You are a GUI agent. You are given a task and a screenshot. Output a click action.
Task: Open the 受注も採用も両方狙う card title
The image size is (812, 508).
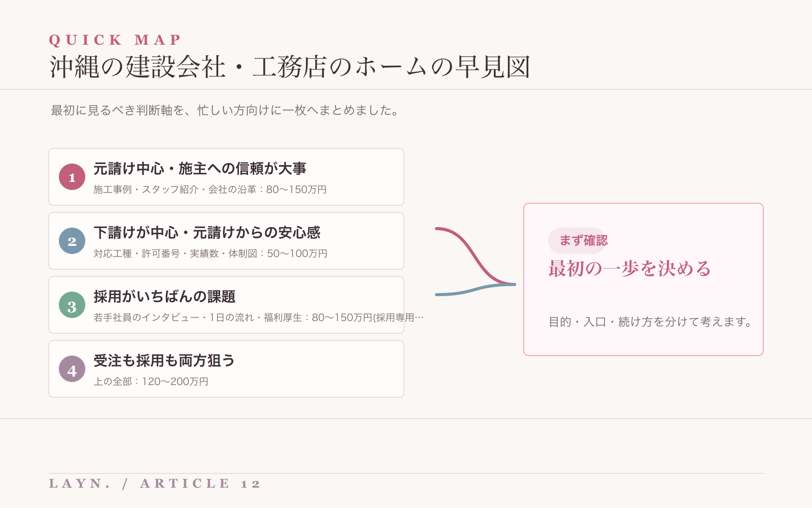[164, 361]
